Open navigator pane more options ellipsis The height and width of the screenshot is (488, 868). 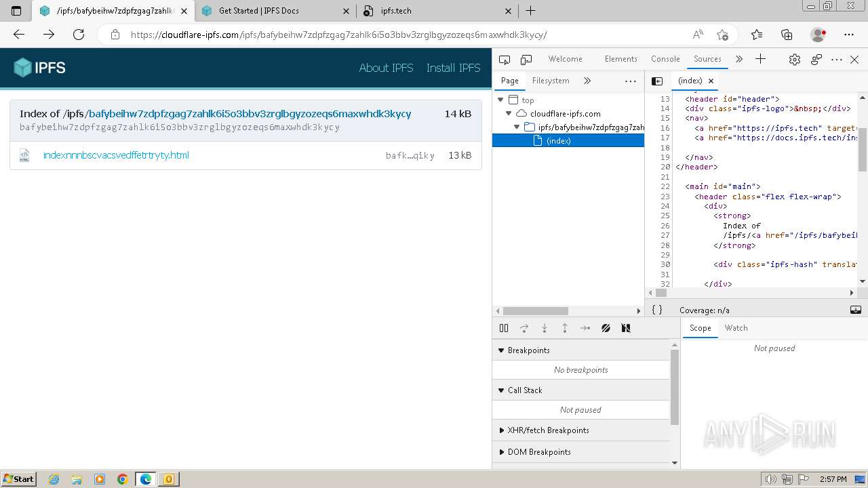pos(631,81)
